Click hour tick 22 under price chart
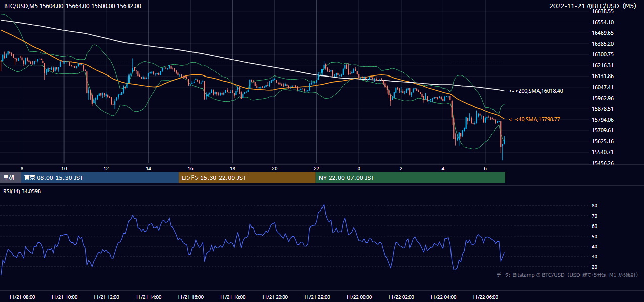 pos(316,168)
